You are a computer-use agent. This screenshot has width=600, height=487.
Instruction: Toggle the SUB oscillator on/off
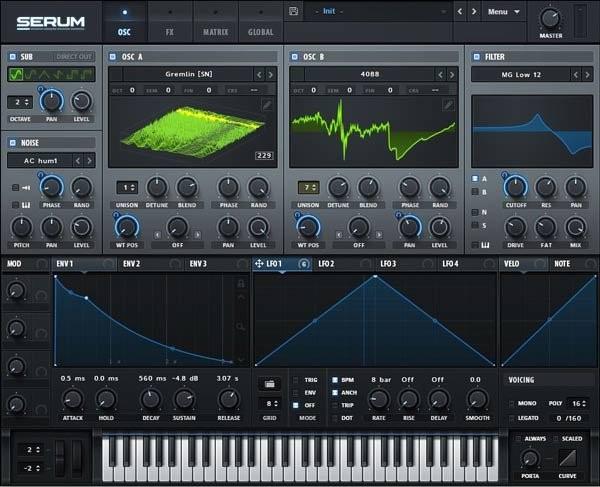coord(13,57)
